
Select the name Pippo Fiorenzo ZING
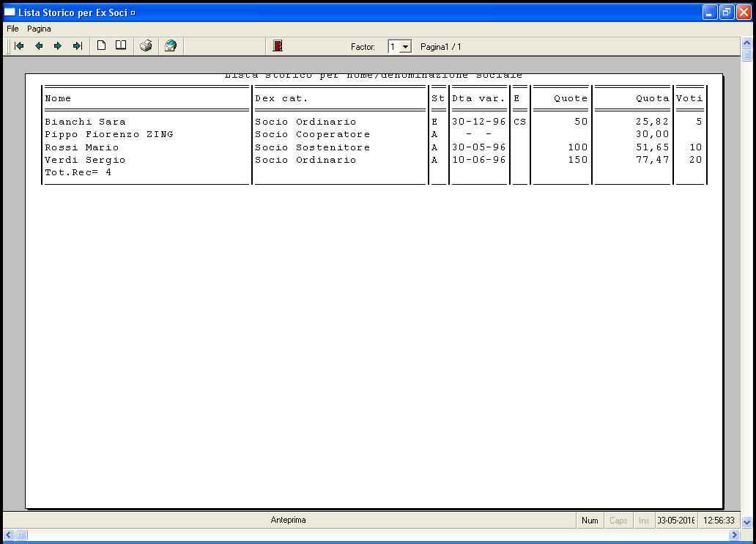[109, 134]
